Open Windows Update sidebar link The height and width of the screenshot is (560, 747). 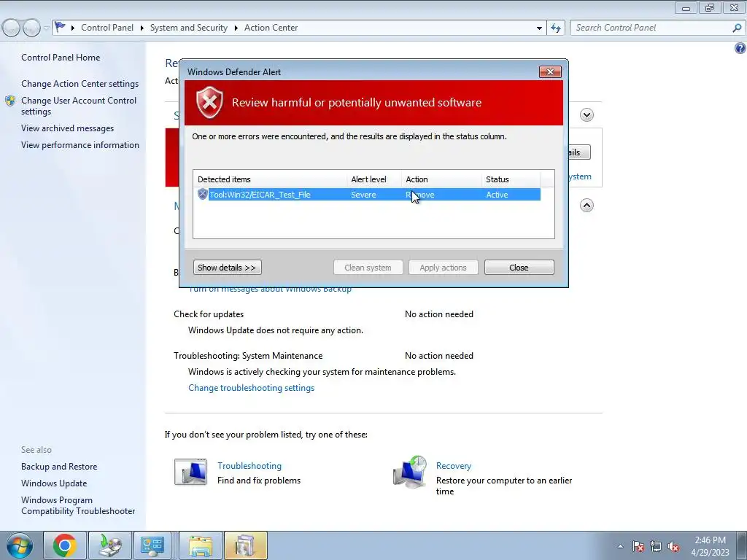[x=54, y=483]
